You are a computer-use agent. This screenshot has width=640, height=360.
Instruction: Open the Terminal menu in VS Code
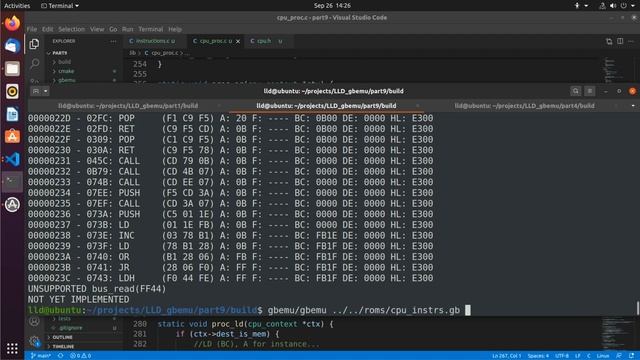[x=151, y=29]
